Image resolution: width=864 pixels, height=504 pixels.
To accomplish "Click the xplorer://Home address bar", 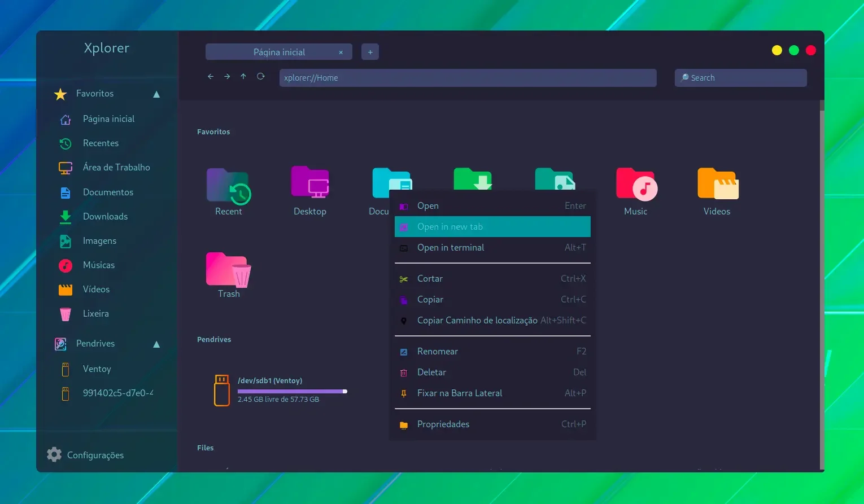I will tap(468, 78).
